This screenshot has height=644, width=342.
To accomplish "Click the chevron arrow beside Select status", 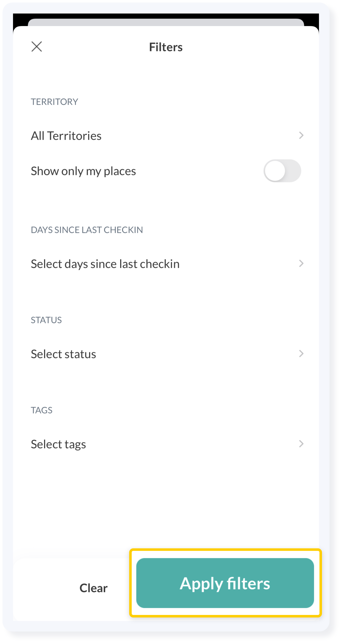I will (x=301, y=354).
